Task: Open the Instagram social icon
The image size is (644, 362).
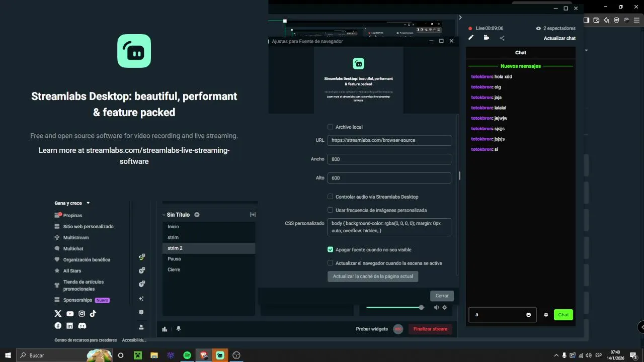Action: [82, 314]
